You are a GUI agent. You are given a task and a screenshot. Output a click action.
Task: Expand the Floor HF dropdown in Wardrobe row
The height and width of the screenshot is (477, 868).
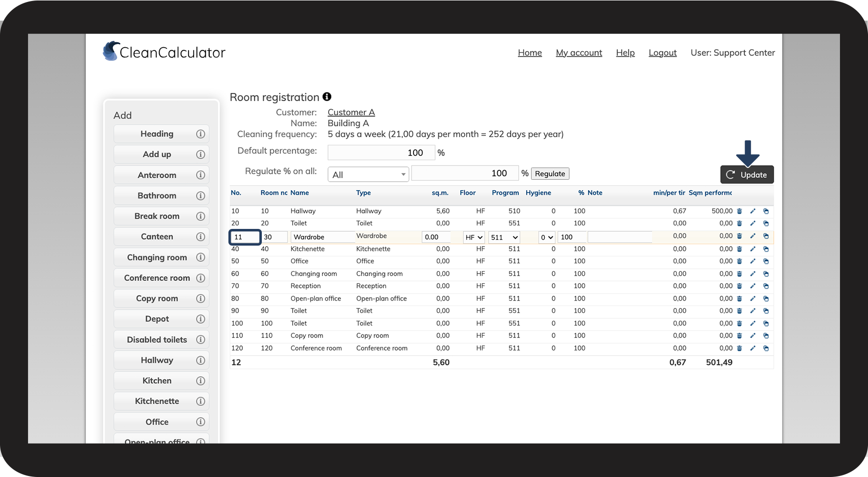(x=474, y=237)
